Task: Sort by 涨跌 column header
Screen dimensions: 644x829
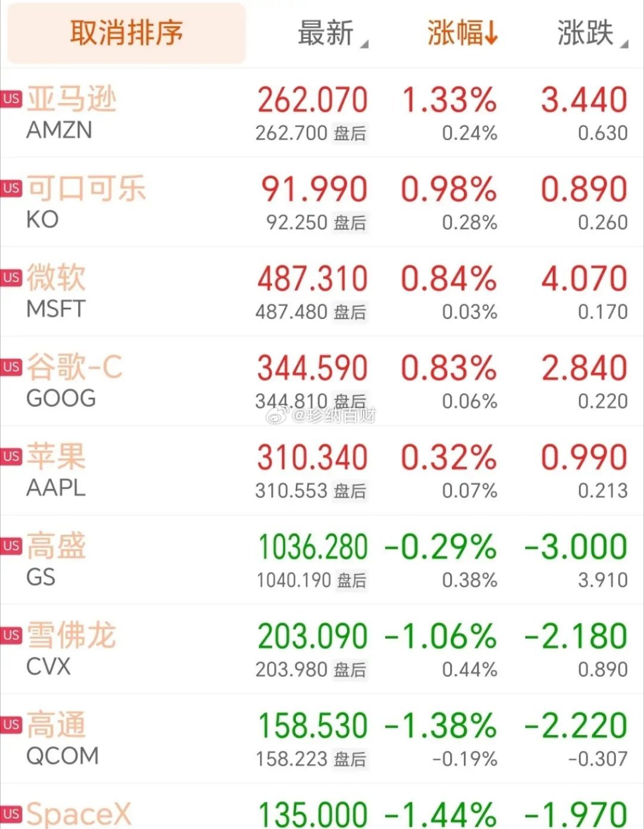Action: click(592, 33)
